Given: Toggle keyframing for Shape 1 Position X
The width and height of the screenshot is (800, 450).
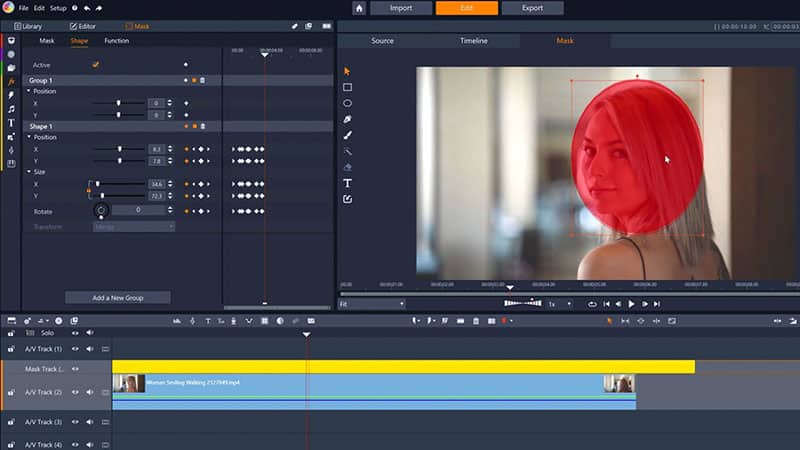Looking at the screenshot, I should coord(186,149).
